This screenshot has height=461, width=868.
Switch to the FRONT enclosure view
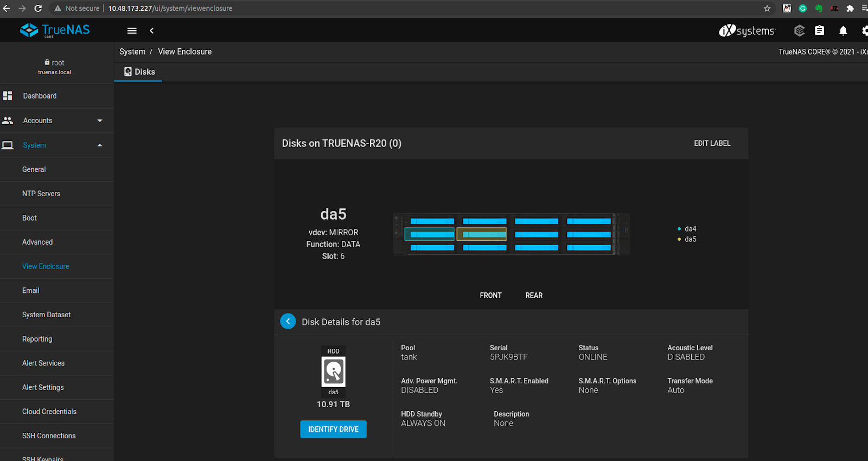click(x=490, y=296)
